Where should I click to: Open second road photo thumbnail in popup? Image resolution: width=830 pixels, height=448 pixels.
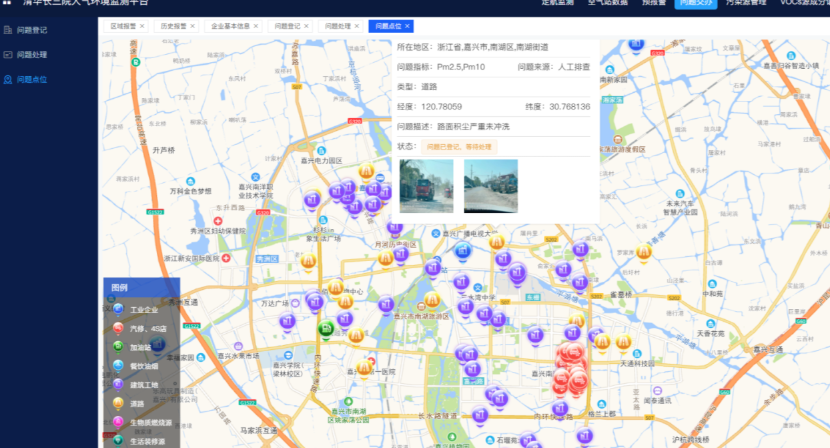click(491, 186)
